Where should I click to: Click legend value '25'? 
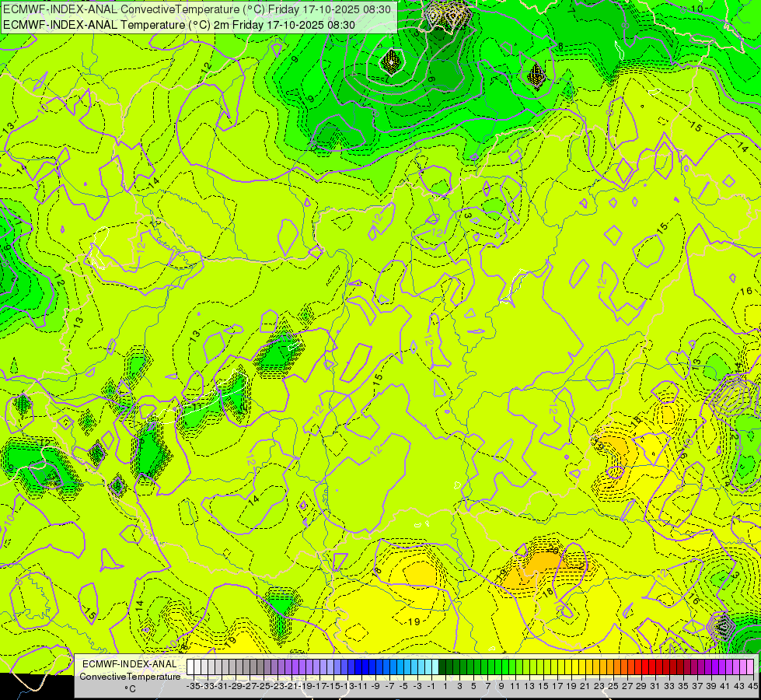point(613,687)
